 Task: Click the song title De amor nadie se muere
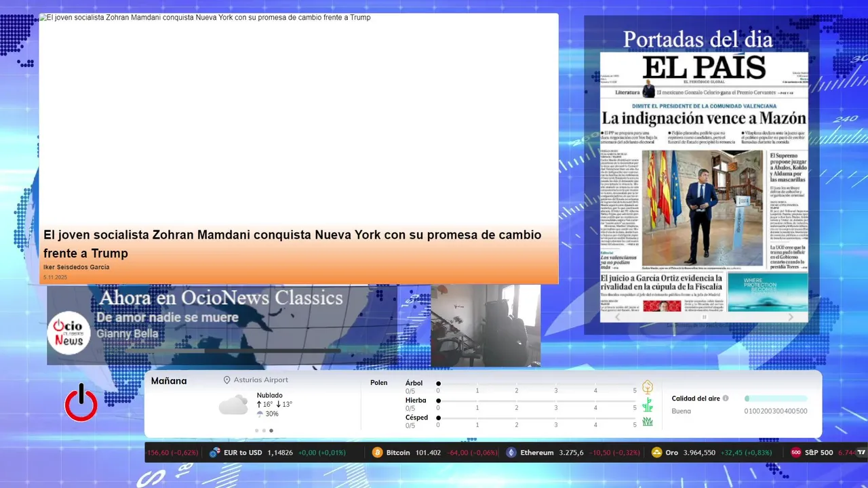pos(167,317)
